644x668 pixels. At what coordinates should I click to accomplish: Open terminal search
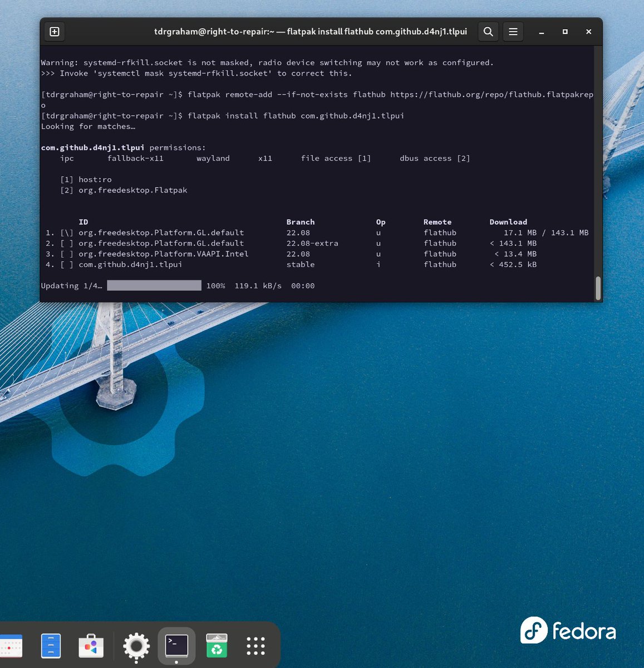coord(488,32)
